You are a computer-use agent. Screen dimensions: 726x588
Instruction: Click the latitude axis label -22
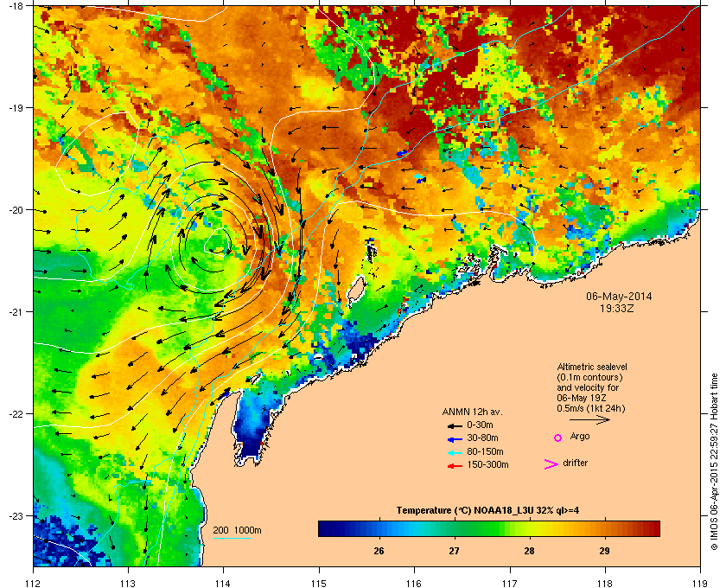[16, 414]
